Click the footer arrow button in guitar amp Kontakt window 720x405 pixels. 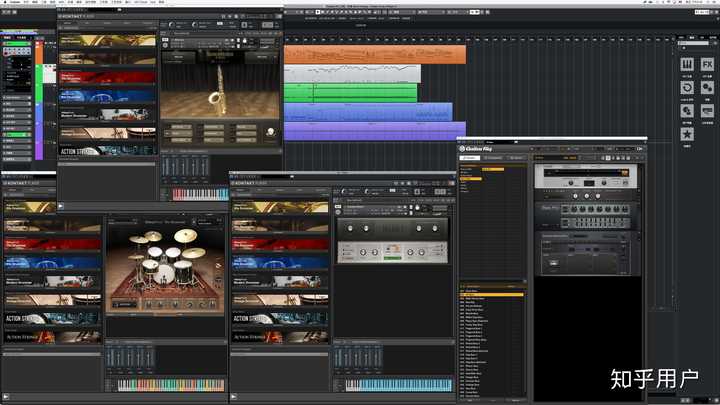(234, 397)
